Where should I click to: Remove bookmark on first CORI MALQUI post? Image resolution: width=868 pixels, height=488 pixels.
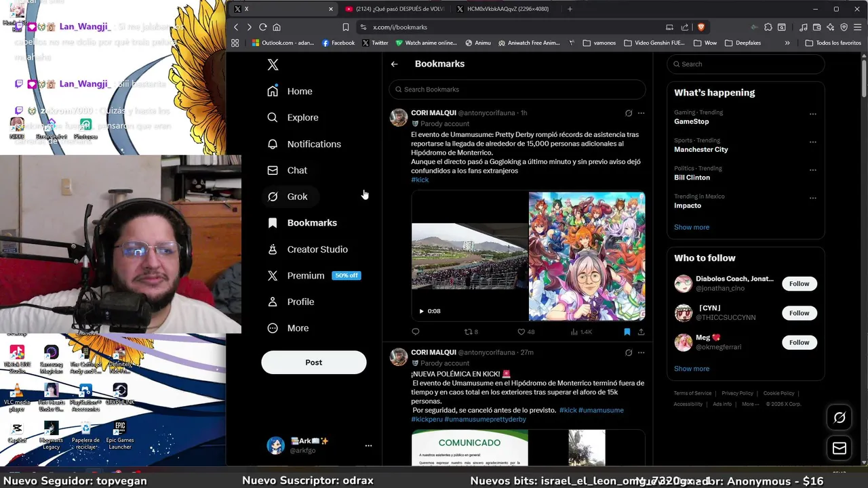[x=627, y=331]
